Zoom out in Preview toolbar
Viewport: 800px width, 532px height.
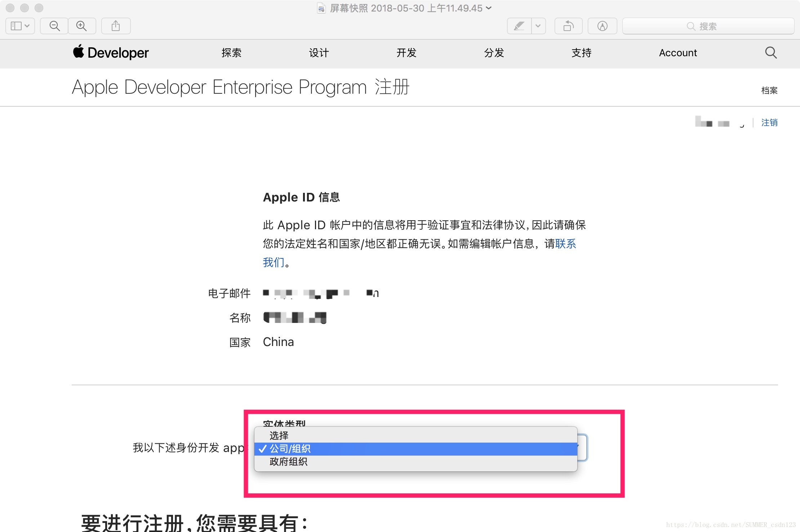[54, 26]
